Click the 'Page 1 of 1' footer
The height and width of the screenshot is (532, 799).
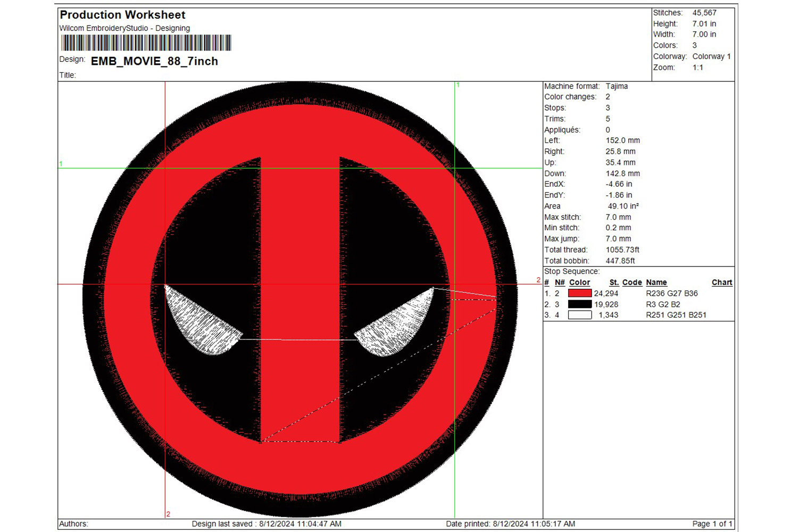click(x=712, y=524)
